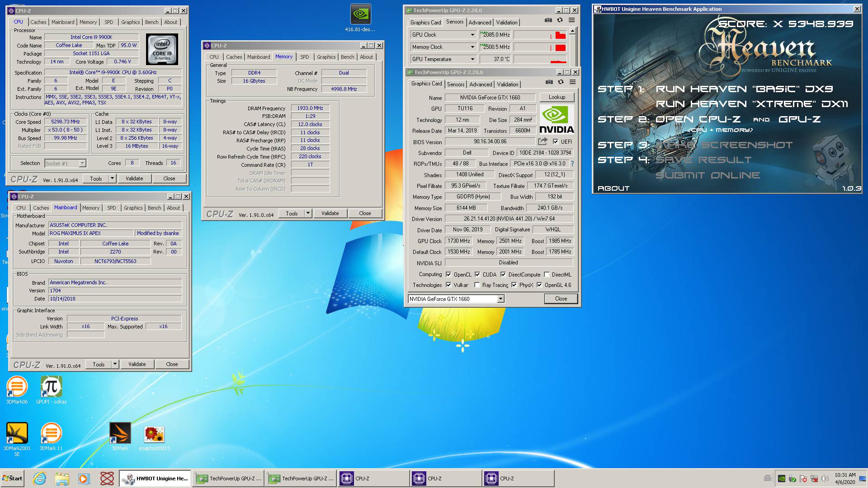
Task: Enable the DirectML checkbox
Action: (x=547, y=274)
